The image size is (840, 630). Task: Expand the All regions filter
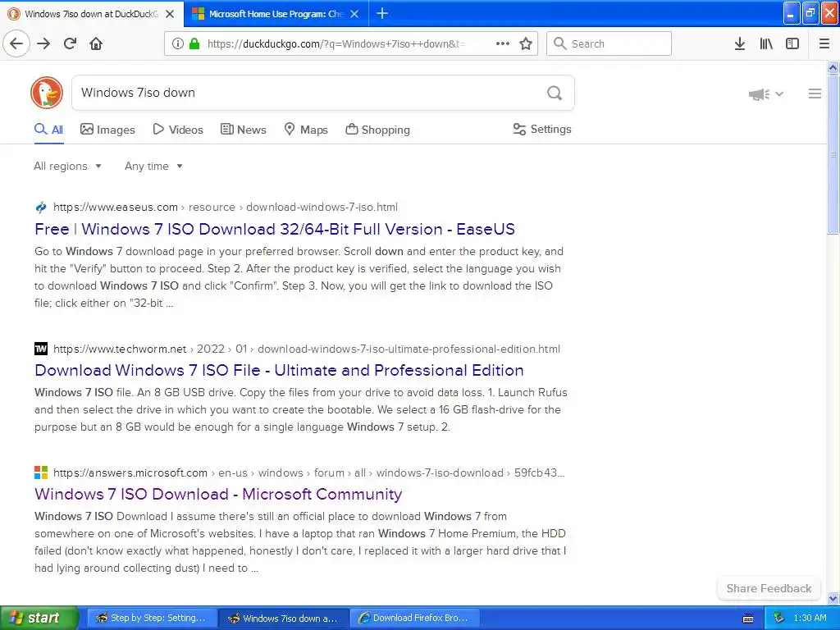point(67,166)
